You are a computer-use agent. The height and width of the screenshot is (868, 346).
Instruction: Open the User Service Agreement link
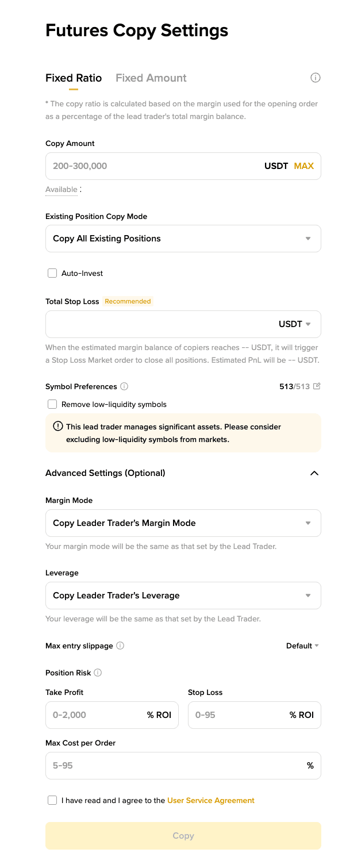click(x=210, y=800)
